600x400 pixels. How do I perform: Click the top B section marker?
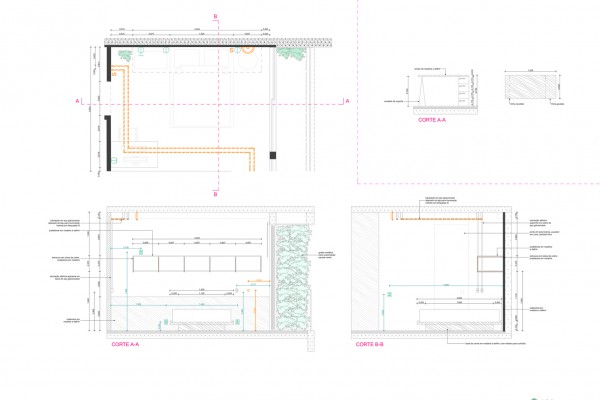pyautogui.click(x=216, y=14)
